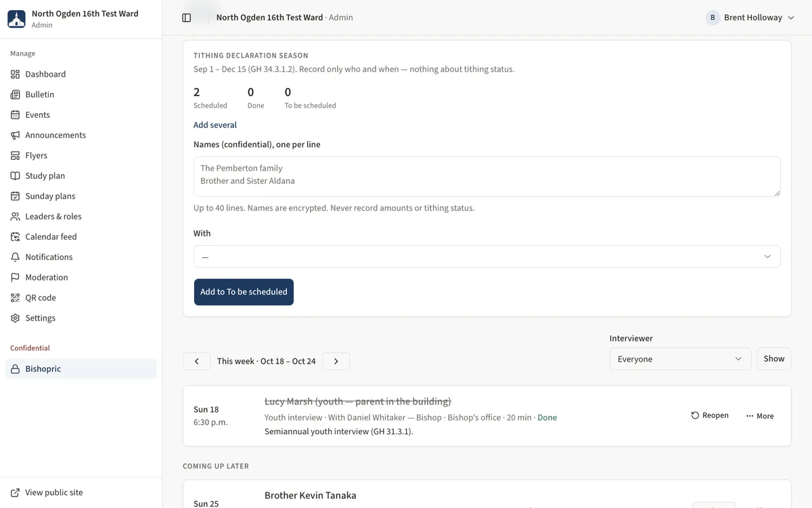Click the confidential names text area

[x=487, y=177]
